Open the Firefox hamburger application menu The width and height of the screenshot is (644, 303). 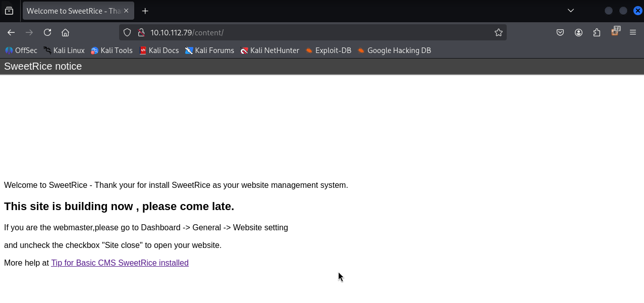[633, 32]
